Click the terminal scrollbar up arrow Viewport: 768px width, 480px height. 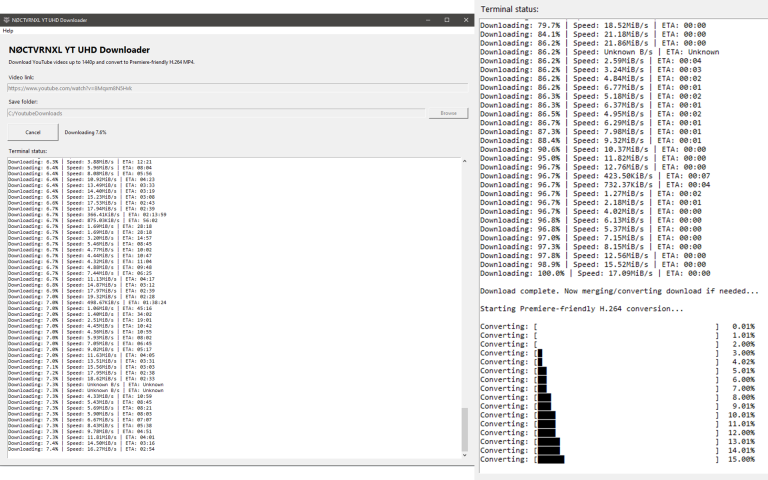464,161
